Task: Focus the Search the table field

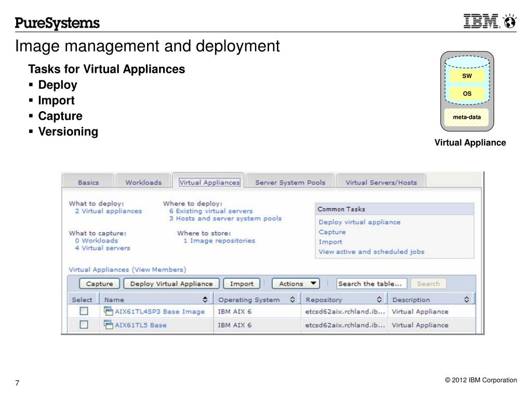Action: (x=371, y=284)
